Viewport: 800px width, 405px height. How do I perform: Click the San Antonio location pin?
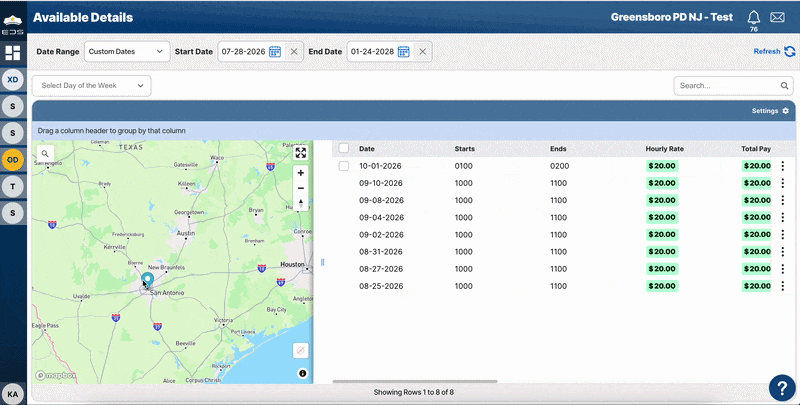pos(147,280)
